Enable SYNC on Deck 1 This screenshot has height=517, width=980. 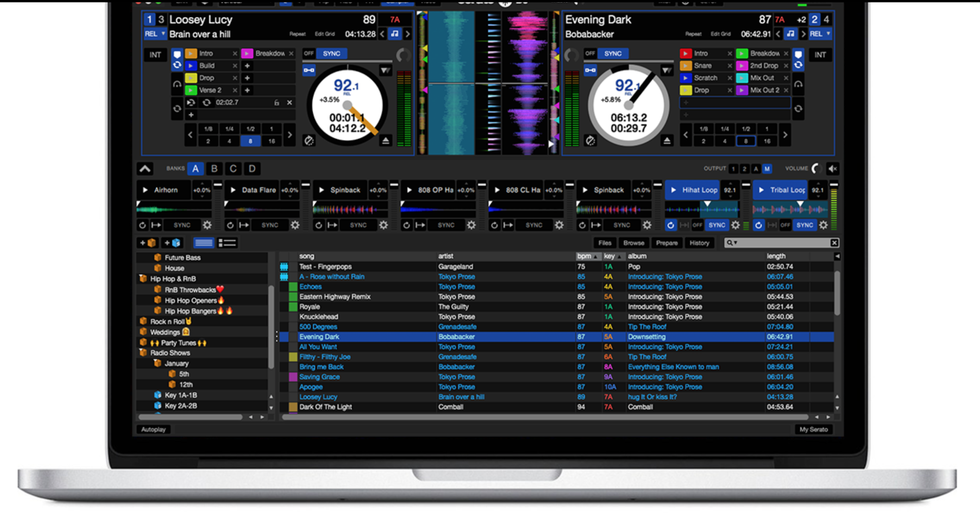pyautogui.click(x=331, y=53)
